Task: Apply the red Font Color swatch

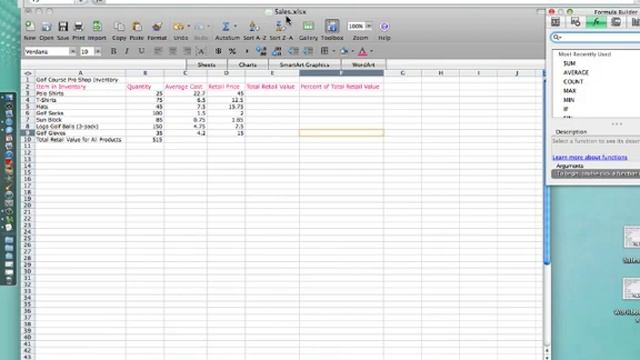Action: [362, 51]
